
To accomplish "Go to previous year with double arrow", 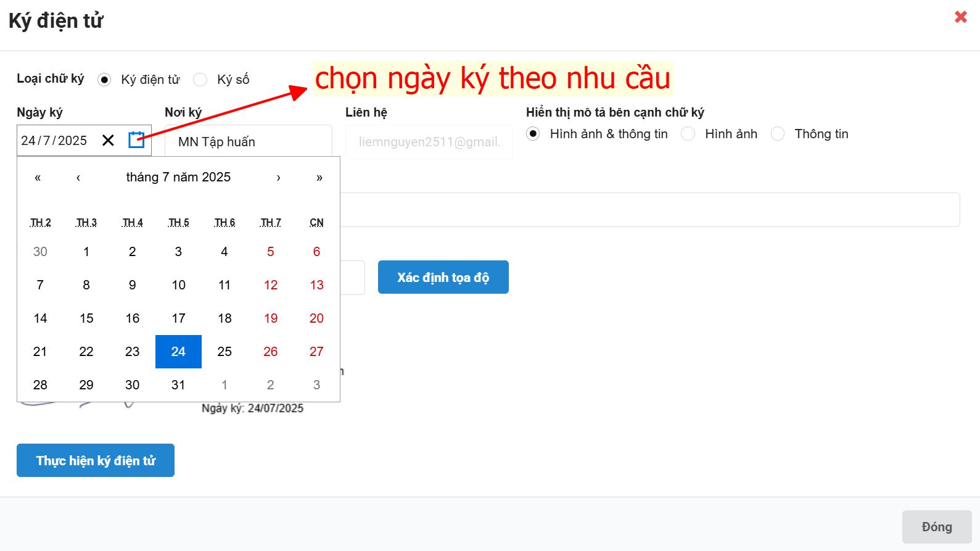I will point(38,178).
